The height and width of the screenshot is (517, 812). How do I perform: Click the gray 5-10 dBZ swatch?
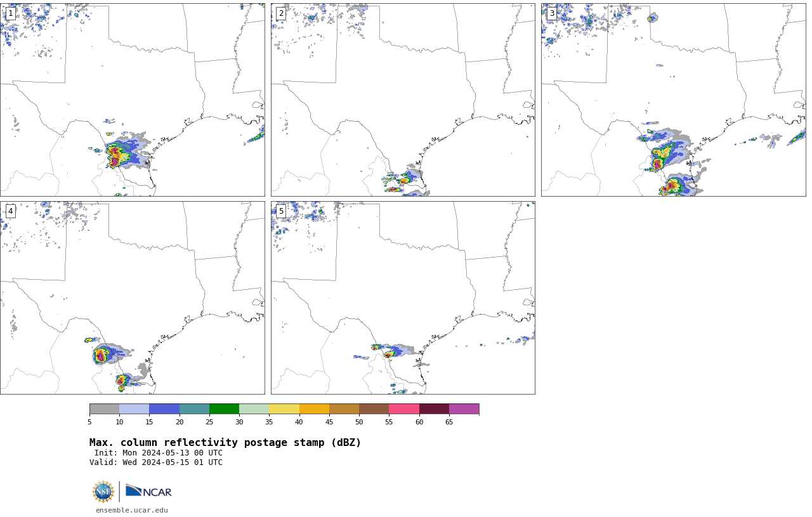point(104,409)
